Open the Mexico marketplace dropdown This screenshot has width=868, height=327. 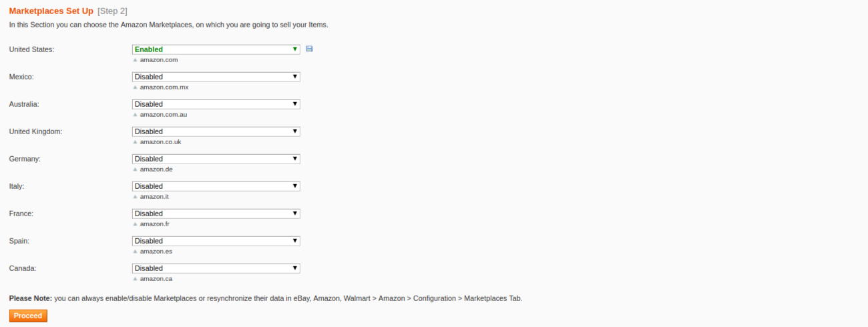[x=216, y=77]
